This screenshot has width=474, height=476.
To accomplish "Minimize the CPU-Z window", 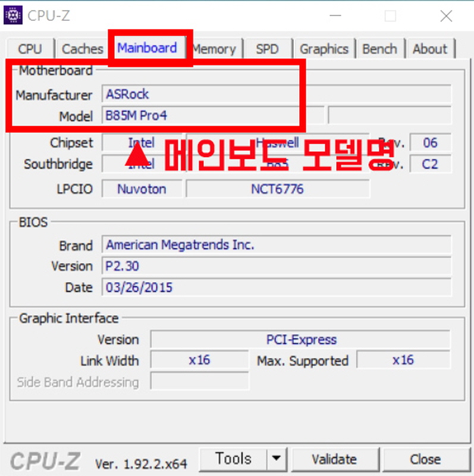I will coord(335,15).
